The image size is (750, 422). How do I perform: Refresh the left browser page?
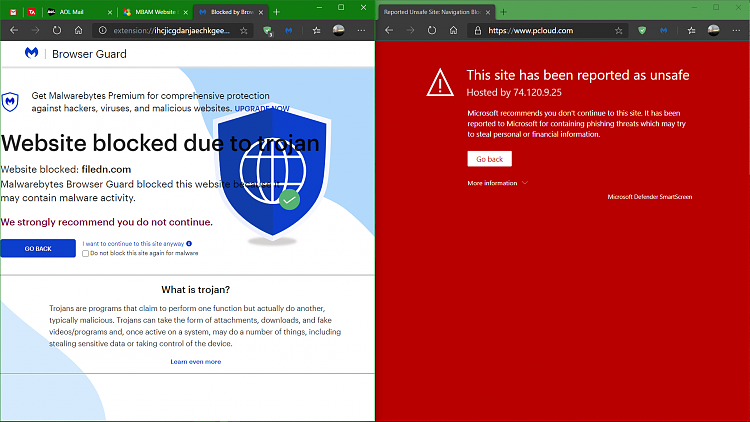click(57, 31)
